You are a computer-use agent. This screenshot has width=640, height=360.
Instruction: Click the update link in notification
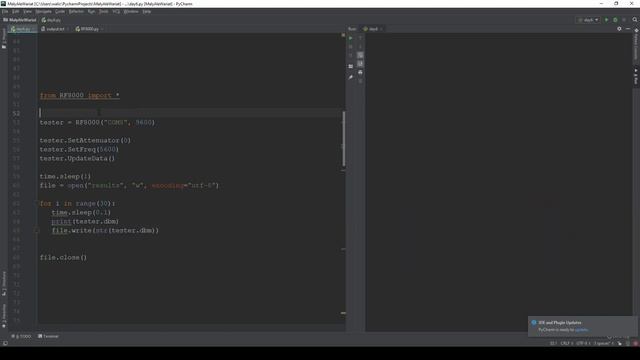(x=582, y=330)
